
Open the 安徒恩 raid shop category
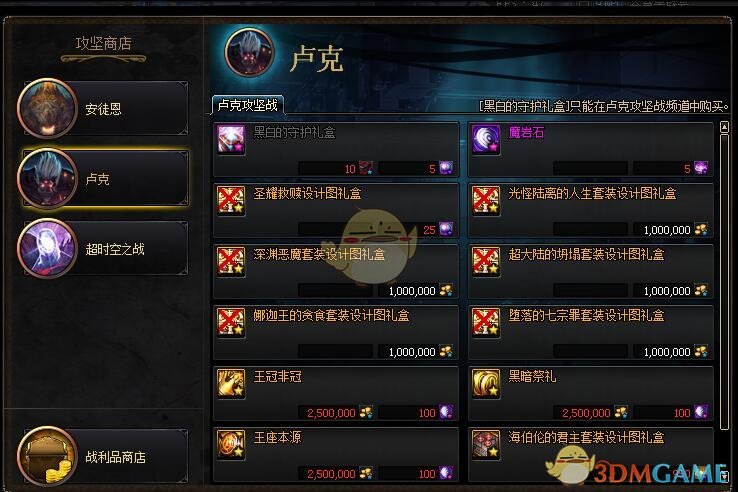click(103, 108)
